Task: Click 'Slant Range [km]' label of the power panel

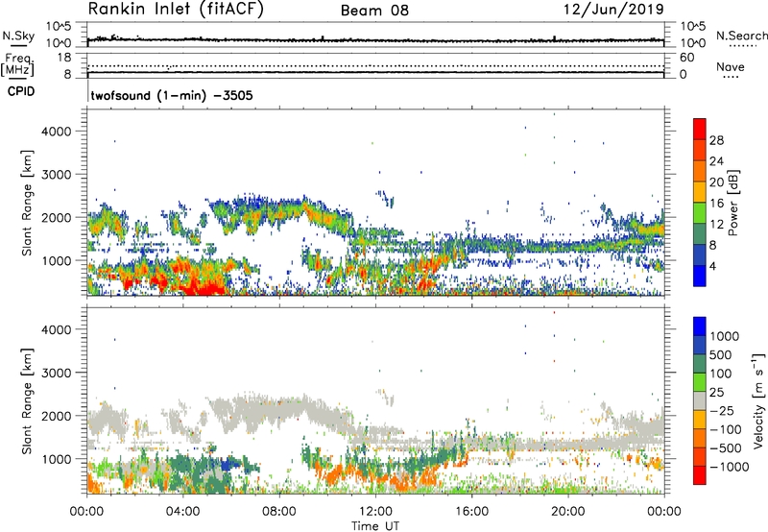Action: click(27, 203)
